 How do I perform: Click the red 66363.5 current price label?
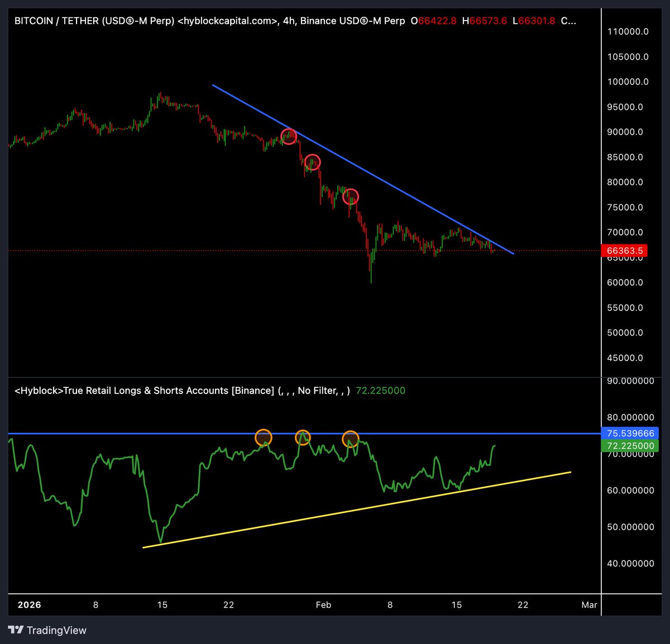pos(625,251)
